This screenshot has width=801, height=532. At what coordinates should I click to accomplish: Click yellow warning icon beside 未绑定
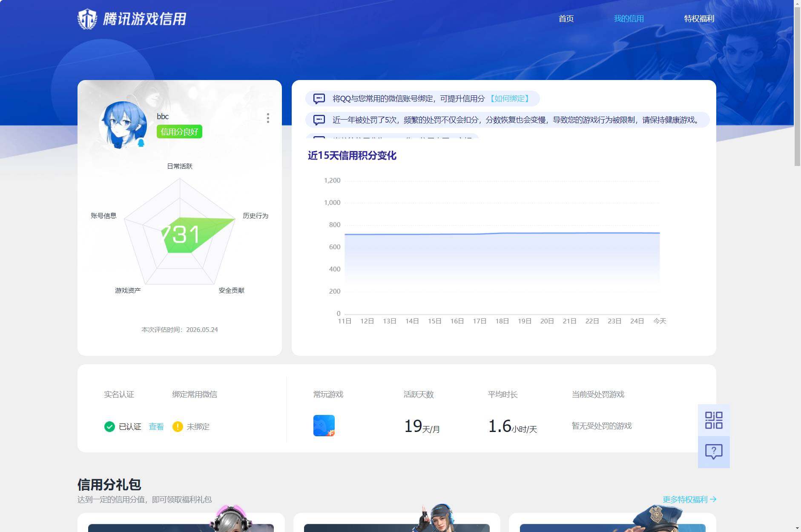178,426
